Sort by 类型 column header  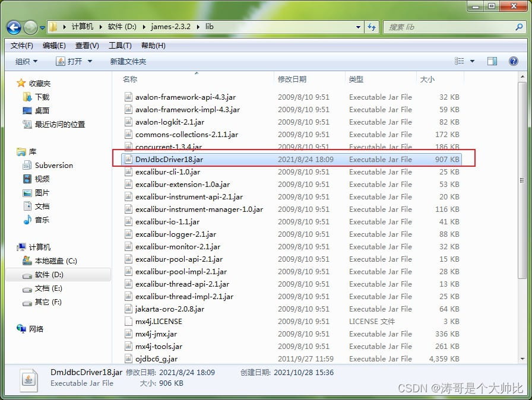(x=356, y=80)
